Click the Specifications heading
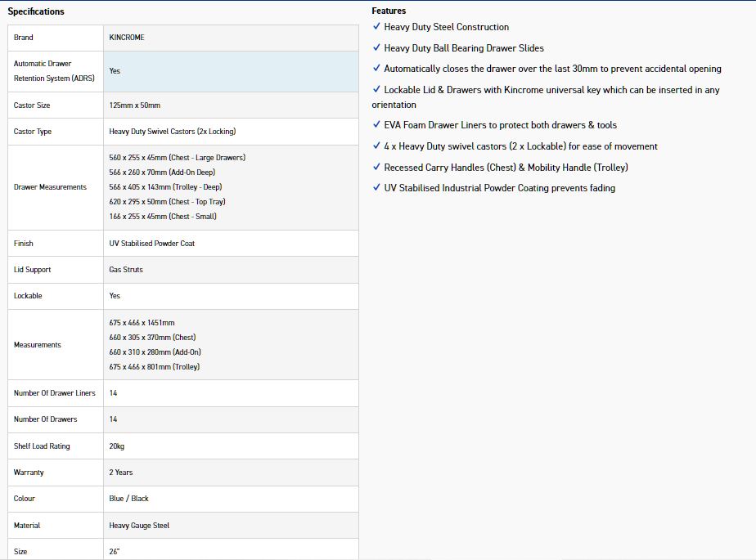756x560 pixels. point(36,11)
